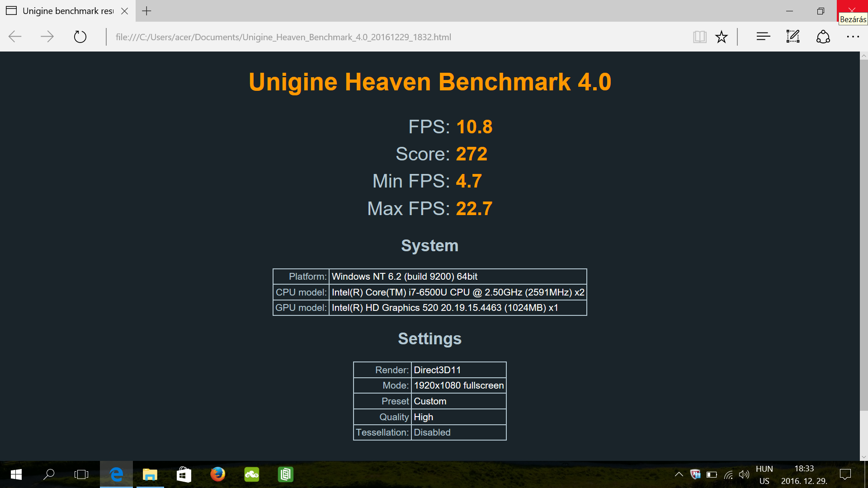Click the Mode: label cell

click(382, 385)
